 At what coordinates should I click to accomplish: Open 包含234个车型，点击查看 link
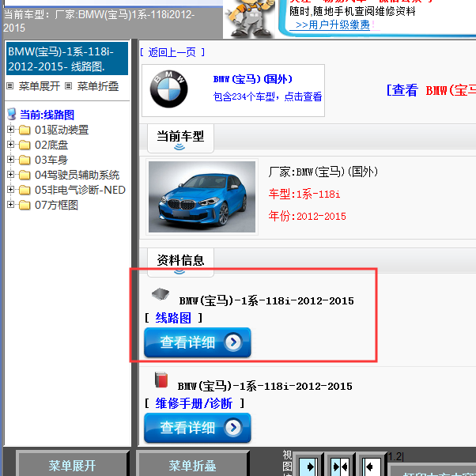(x=267, y=96)
